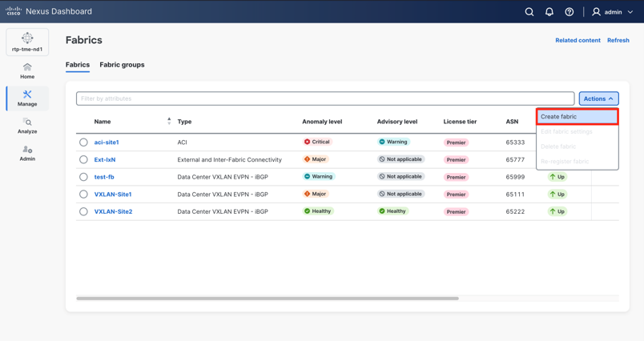The height and width of the screenshot is (341, 644).
Task: Click the License tier column header
Action: 460,122
